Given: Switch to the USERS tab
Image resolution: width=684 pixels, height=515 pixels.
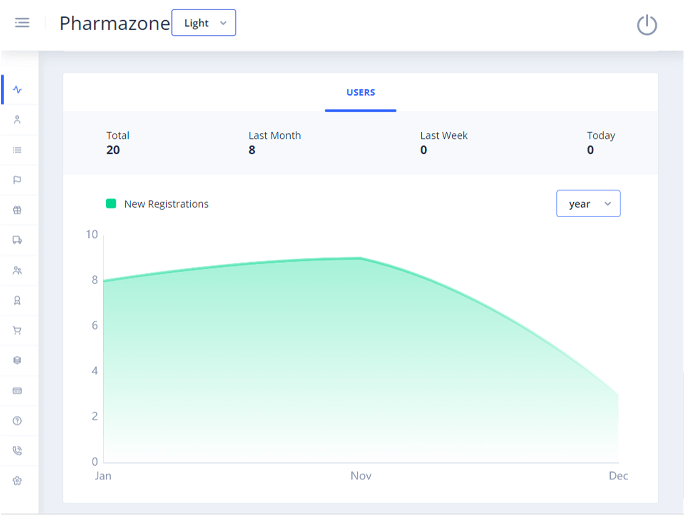Looking at the screenshot, I should pyautogui.click(x=360, y=93).
